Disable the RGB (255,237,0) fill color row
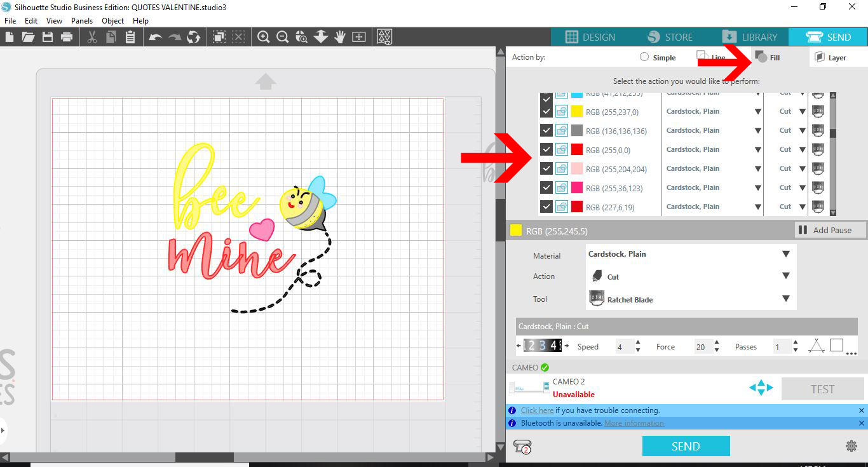Image resolution: width=868 pixels, height=467 pixels. click(546, 111)
